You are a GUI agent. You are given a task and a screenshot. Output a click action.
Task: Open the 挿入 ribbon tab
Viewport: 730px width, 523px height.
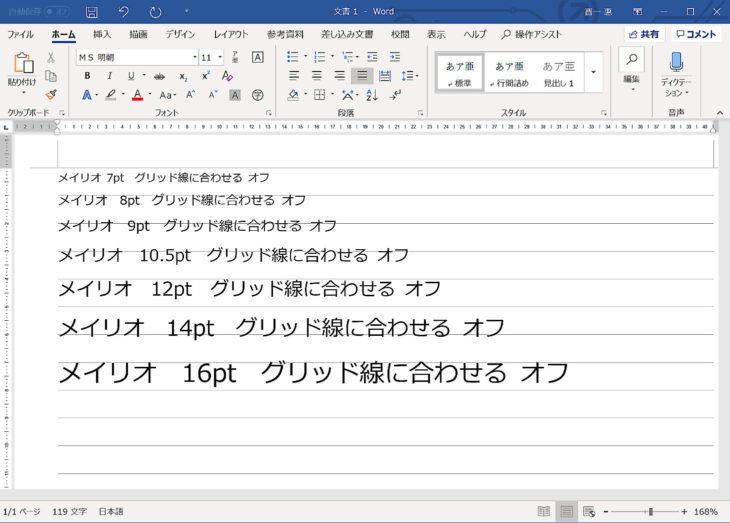pos(102,34)
